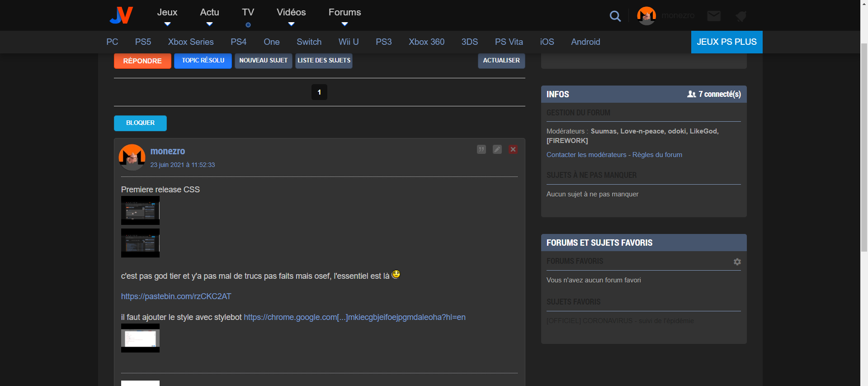Open the first screenshot thumbnail
Screen dimensions: 868x386
tap(140, 210)
